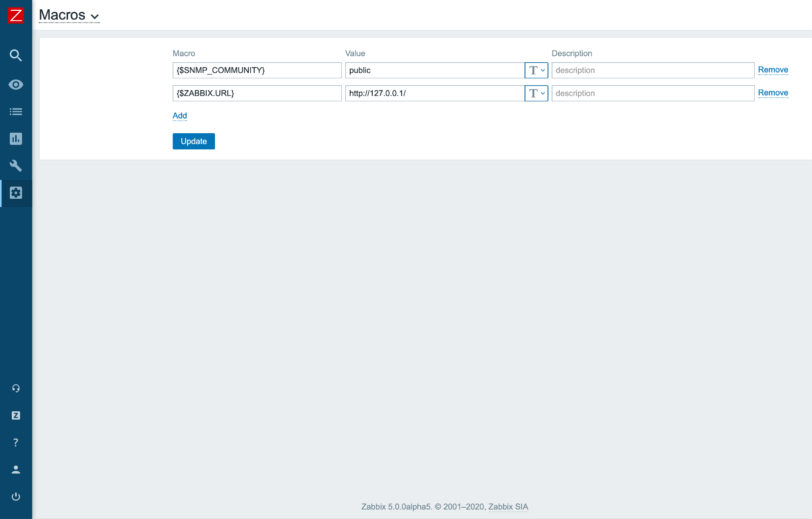
Task: Open value type dropdown for {$SNMP_COMMUNITY}
Action: [x=536, y=71]
